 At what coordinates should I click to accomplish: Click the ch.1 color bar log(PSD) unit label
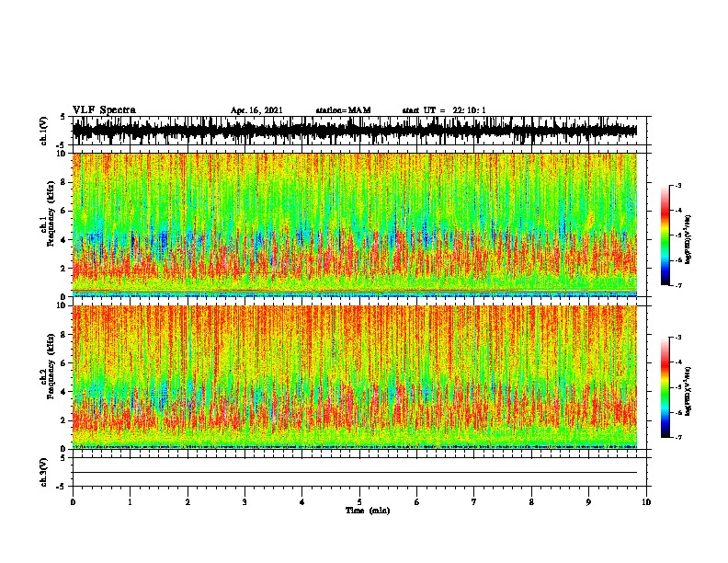(688, 240)
